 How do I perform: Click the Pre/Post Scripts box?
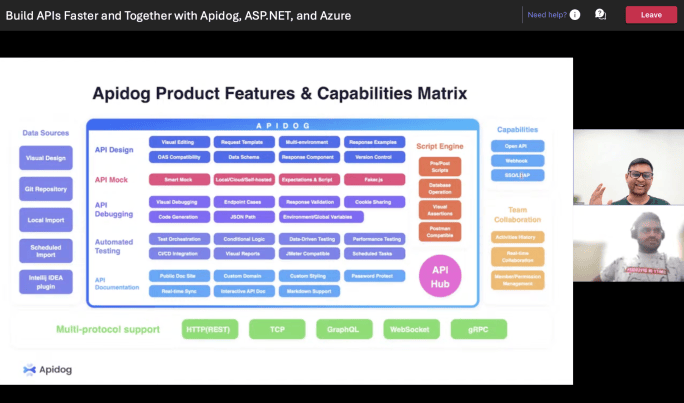point(440,167)
